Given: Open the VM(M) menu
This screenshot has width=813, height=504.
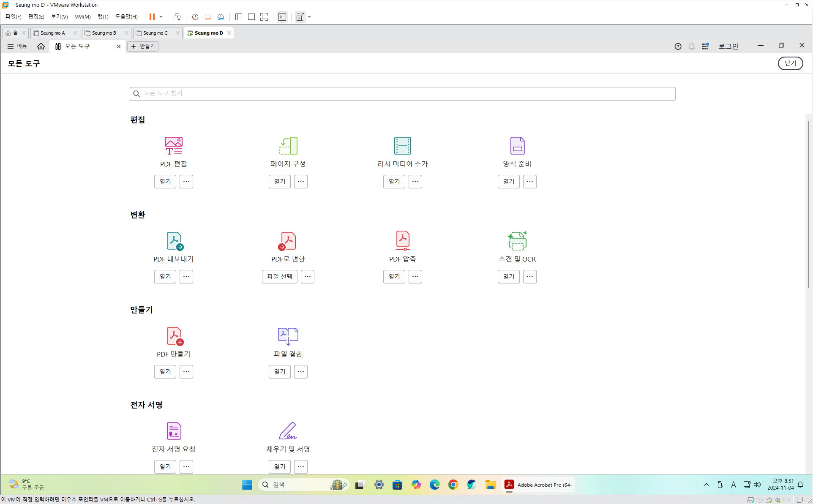Looking at the screenshot, I should (x=82, y=17).
